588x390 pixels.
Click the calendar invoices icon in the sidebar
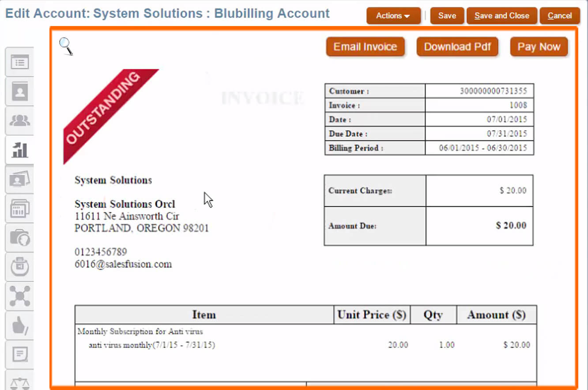coord(19,208)
